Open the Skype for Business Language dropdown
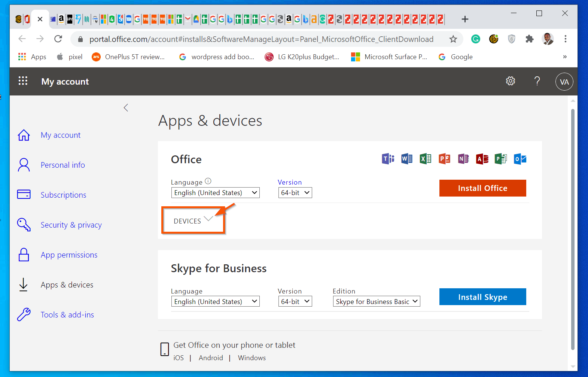 (215, 301)
